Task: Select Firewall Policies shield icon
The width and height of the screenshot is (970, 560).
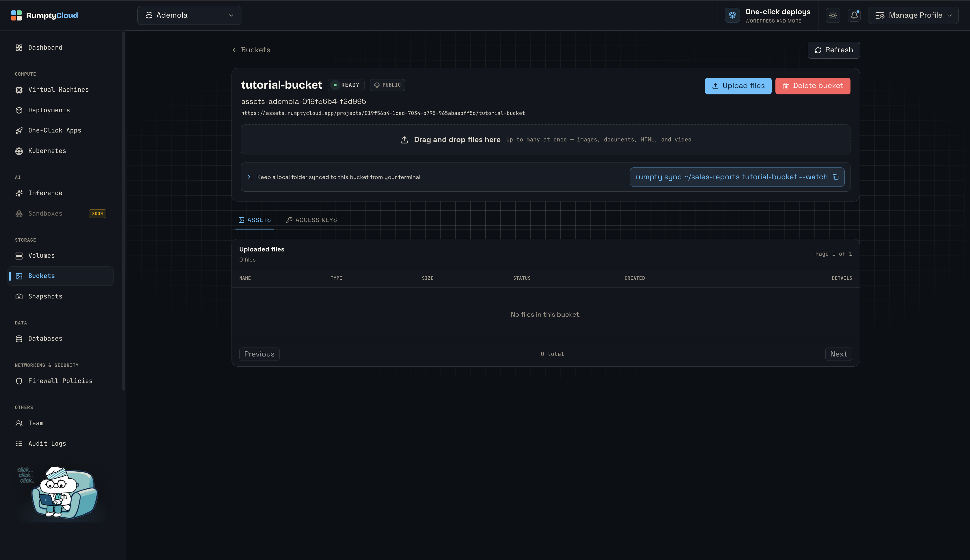Action: [x=19, y=381]
